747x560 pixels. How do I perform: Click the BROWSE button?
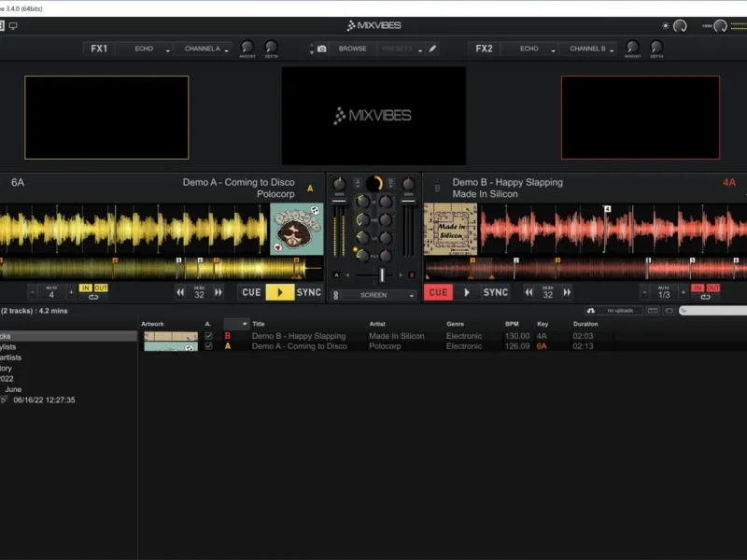[353, 49]
